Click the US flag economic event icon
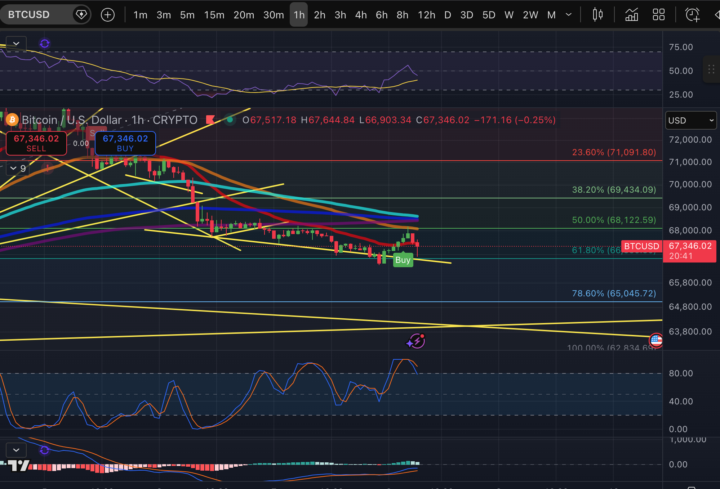This screenshot has height=489, width=720. (x=656, y=340)
